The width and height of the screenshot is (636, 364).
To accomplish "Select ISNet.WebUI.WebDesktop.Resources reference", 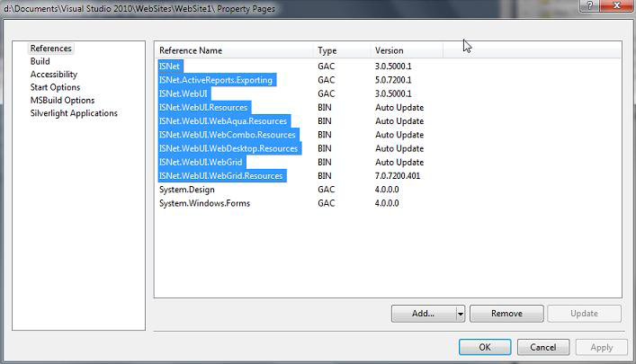I will [228, 149].
